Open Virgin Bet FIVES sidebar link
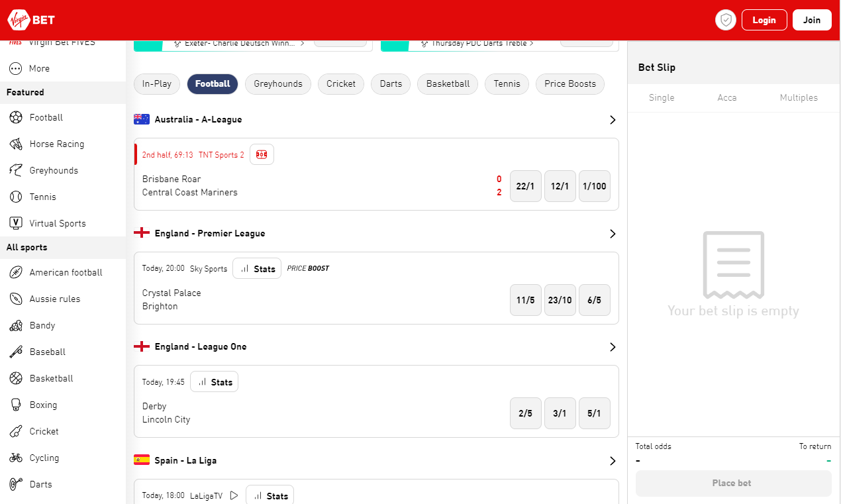 coord(63,44)
